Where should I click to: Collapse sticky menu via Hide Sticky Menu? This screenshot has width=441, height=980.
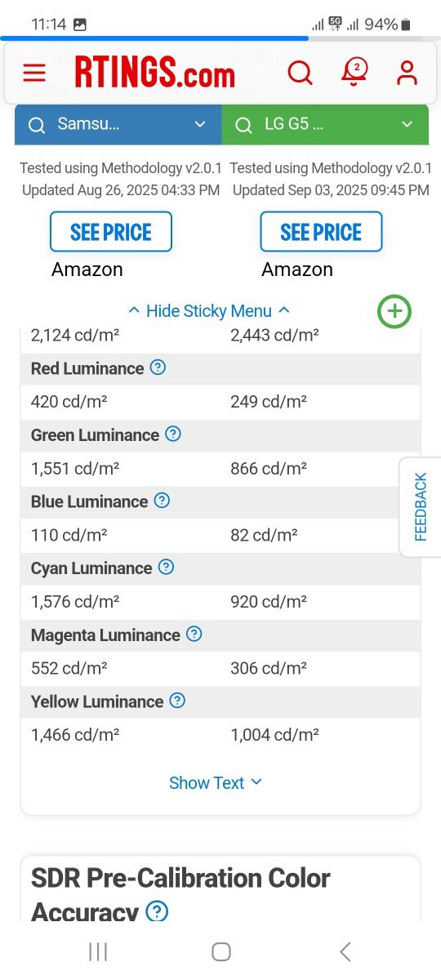[209, 311]
